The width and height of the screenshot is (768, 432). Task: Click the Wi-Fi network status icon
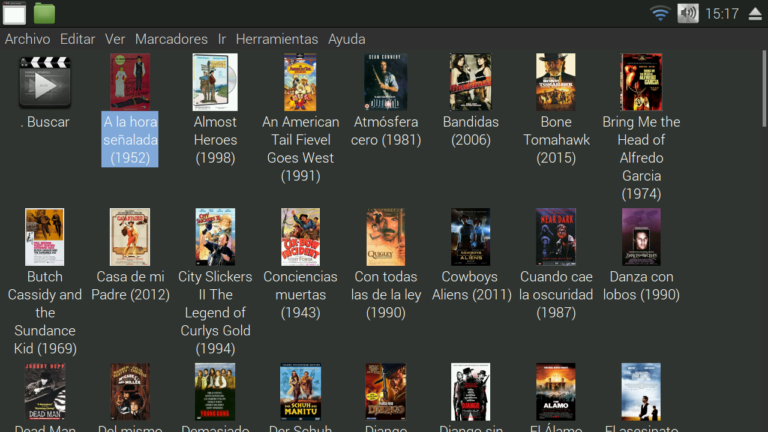[x=660, y=13]
